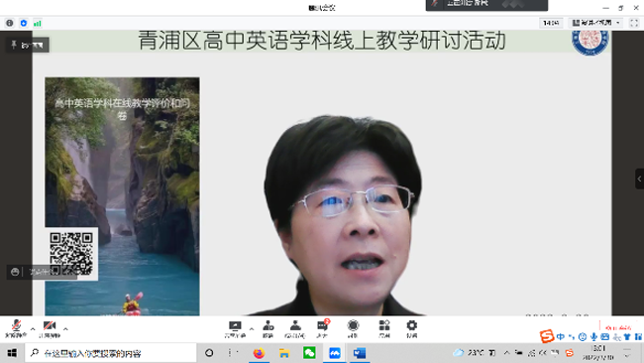Expand the video options arrow beside camera
The height and width of the screenshot is (363, 644).
click(x=65, y=329)
